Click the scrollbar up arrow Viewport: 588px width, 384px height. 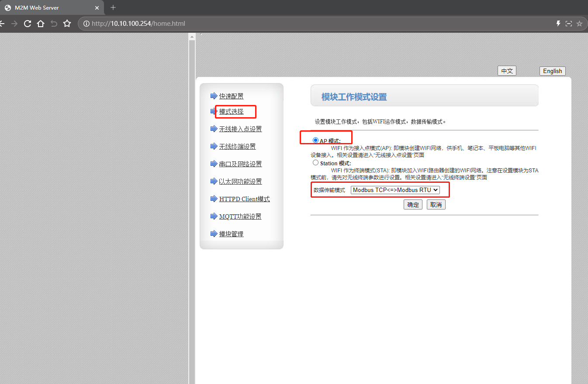(191, 38)
